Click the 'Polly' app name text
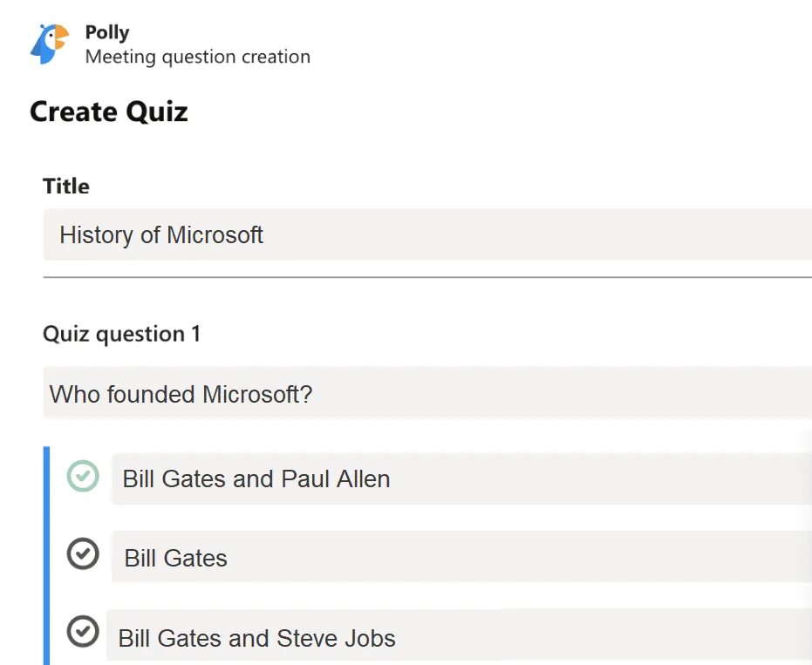The width and height of the screenshot is (812, 665). pos(107,32)
